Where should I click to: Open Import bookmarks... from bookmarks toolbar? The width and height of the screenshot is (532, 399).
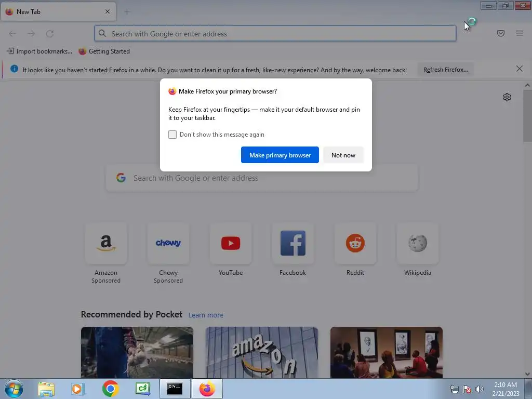(x=39, y=51)
